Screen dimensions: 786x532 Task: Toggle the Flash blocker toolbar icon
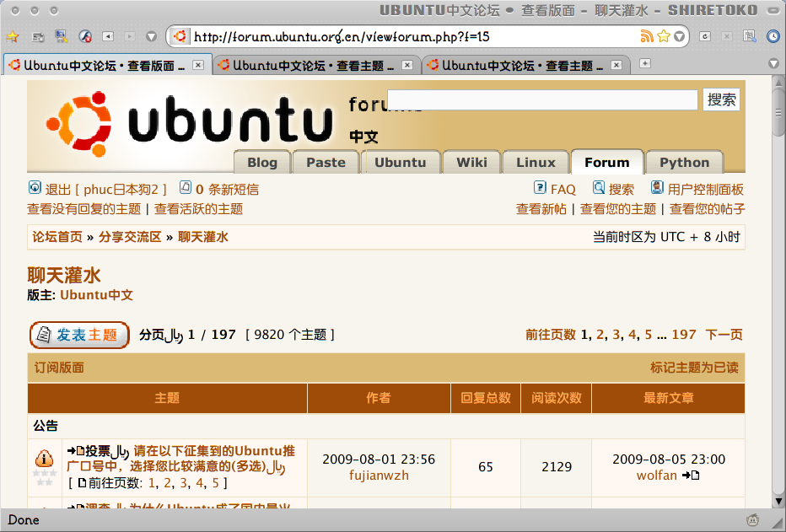coord(85,36)
